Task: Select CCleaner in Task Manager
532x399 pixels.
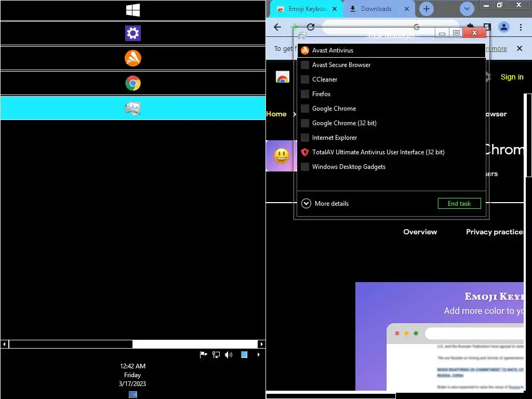Action: (x=391, y=79)
